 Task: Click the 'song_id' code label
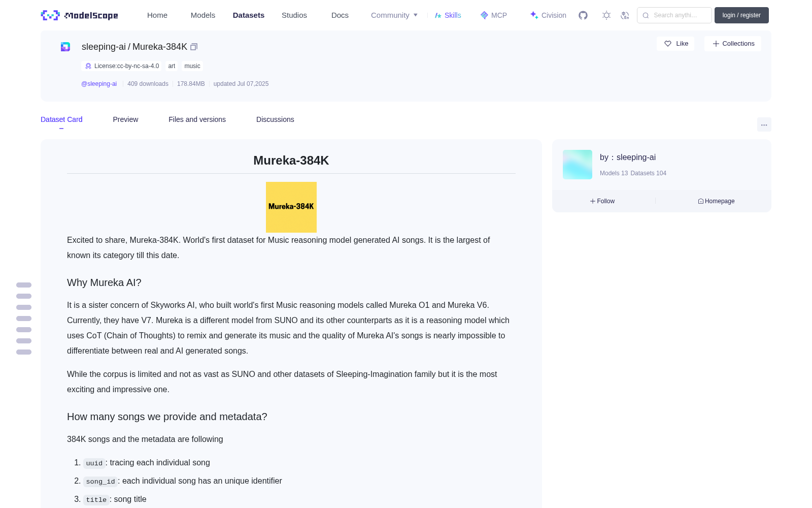click(x=100, y=482)
